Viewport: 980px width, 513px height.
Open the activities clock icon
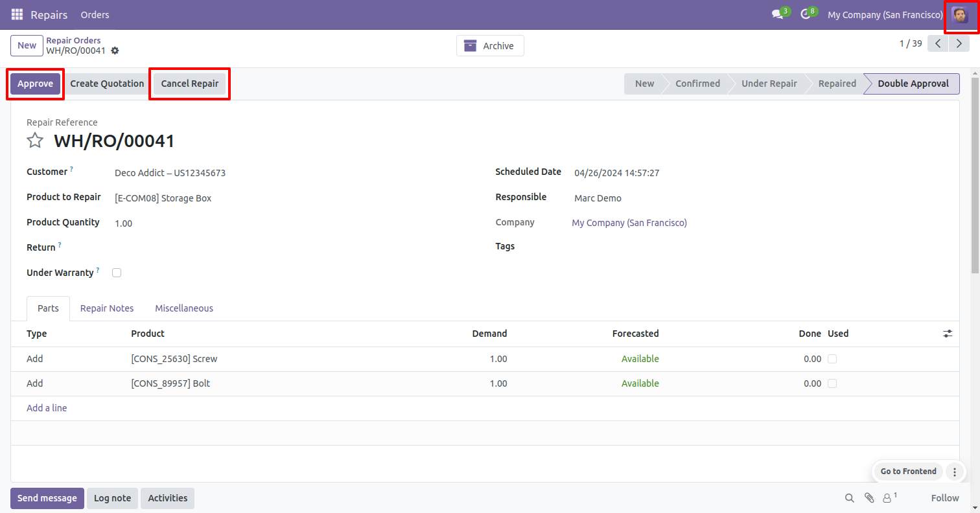(806, 14)
